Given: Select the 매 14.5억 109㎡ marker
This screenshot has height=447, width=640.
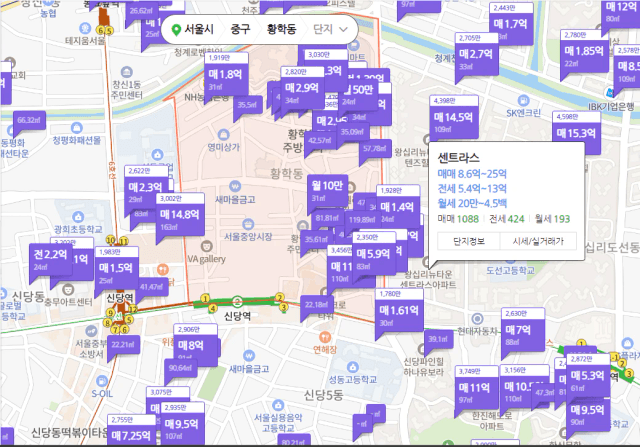Looking at the screenshot, I should point(453,118).
